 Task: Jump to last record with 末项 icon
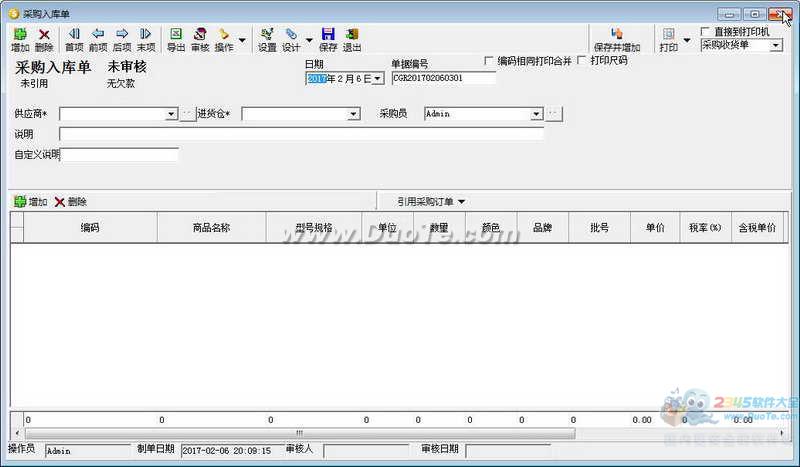(146, 40)
